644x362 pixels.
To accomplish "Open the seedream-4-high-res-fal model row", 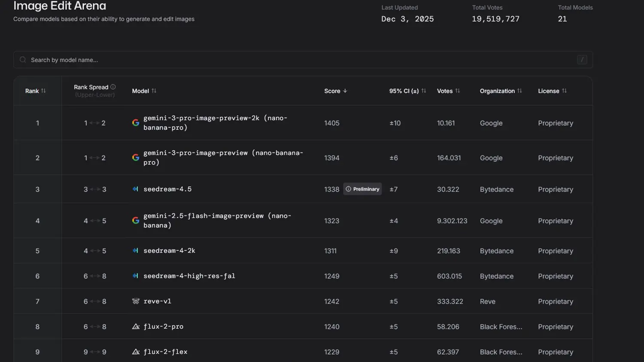I will pyautogui.click(x=189, y=276).
